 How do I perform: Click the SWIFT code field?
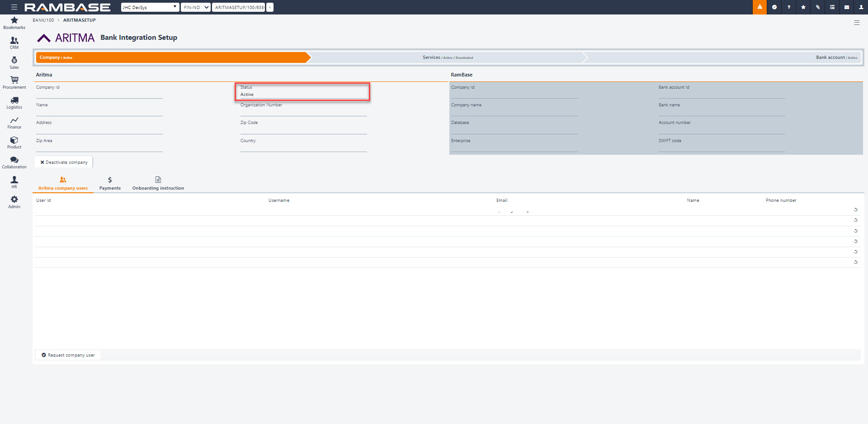[722, 145]
